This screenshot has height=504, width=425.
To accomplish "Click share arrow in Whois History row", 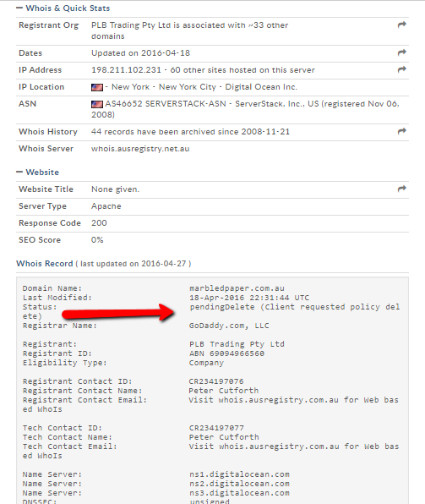I will point(402,131).
